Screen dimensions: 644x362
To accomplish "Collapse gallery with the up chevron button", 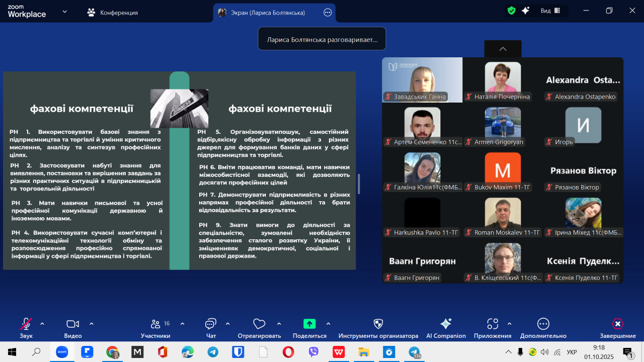I will (503, 49).
